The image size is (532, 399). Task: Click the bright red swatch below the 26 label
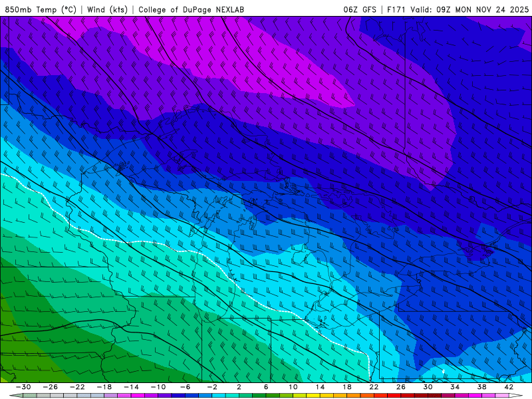[x=394, y=396]
